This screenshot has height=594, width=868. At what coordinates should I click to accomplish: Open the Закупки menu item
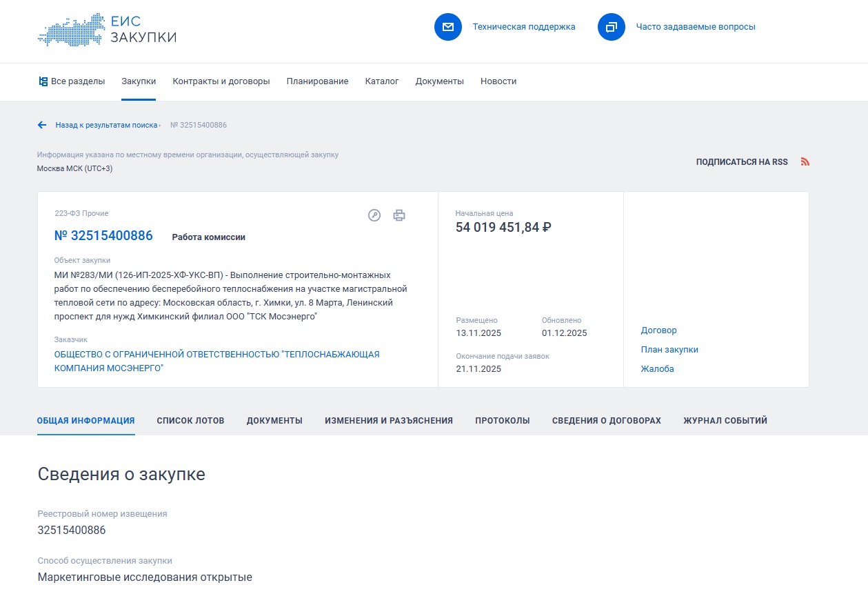[139, 81]
